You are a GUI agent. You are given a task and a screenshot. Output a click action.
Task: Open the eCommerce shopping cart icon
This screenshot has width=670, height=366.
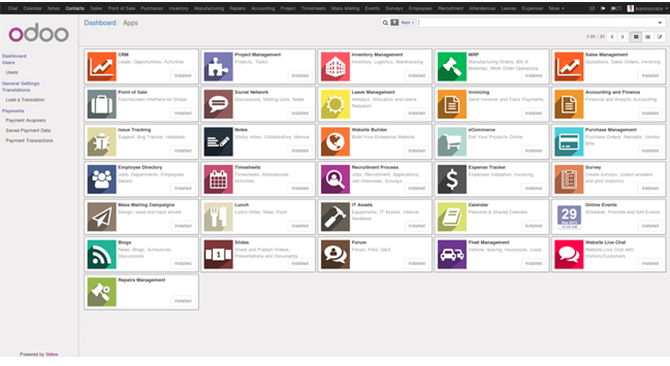(452, 142)
